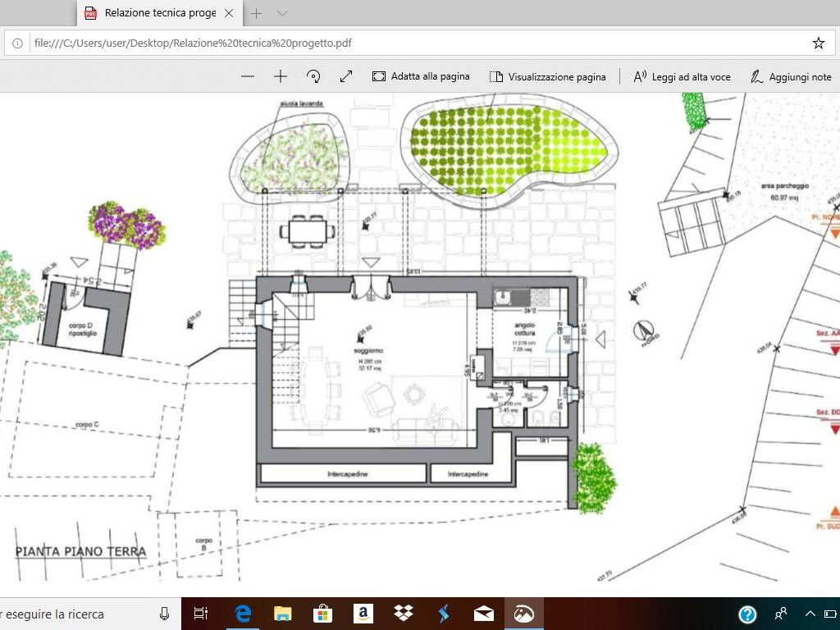840x630 pixels.
Task: Rotate the PDF page
Action: point(313,76)
